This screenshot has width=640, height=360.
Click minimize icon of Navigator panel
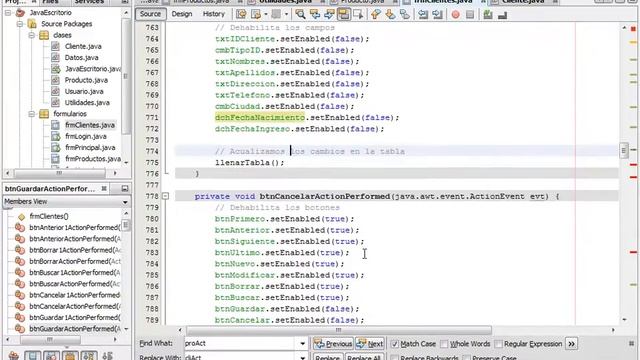[124, 189]
